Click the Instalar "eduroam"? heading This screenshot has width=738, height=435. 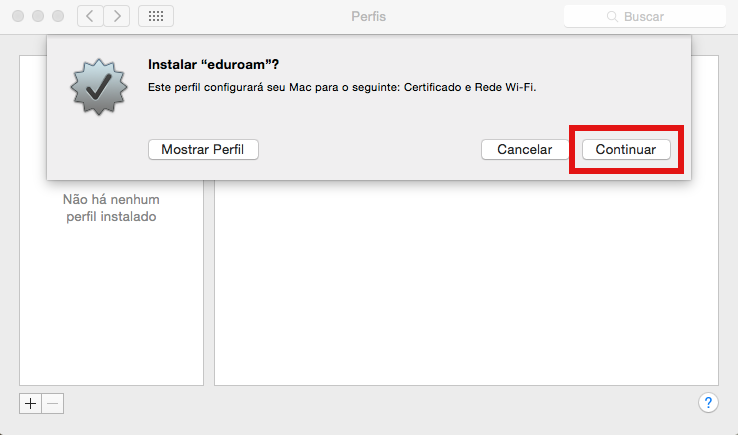(x=213, y=64)
